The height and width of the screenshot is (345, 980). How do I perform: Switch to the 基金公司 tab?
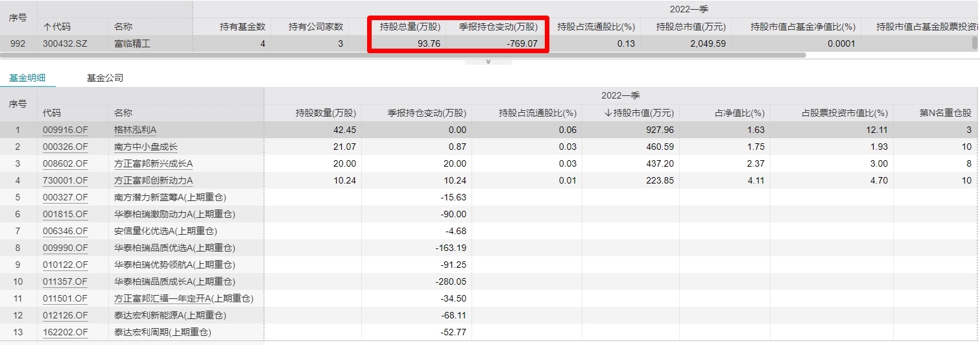click(104, 78)
